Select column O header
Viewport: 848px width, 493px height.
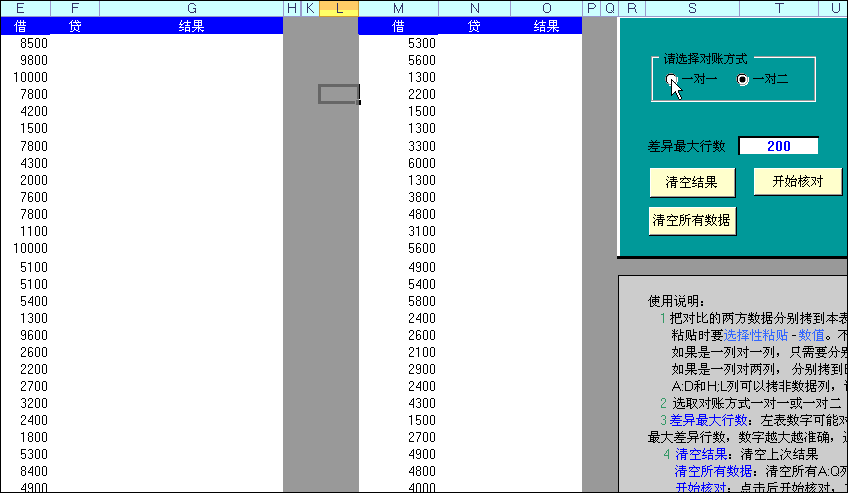click(546, 9)
